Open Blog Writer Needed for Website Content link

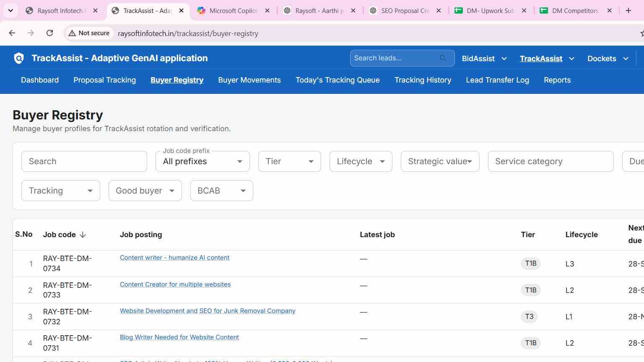tap(179, 337)
